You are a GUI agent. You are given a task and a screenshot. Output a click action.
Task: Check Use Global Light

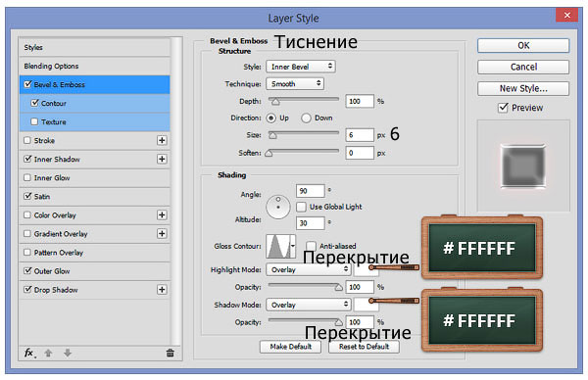[301, 207]
